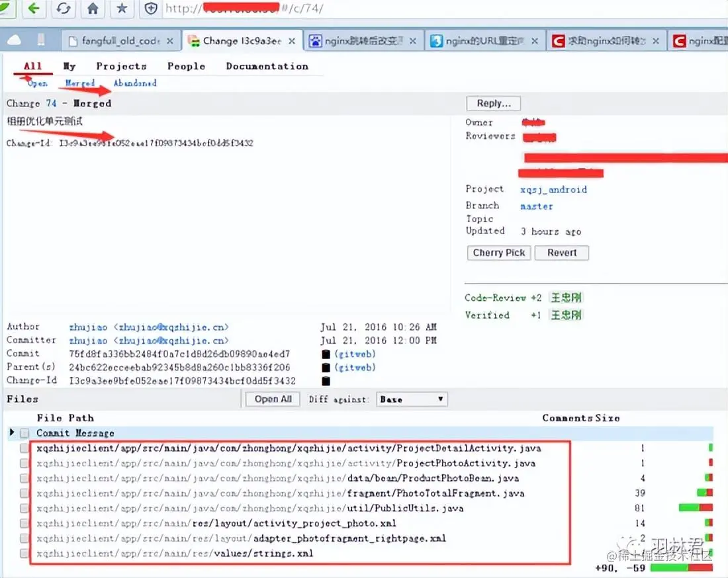Copy the Change-Id with clipboard icon
Viewport: 728px width, 578px height.
click(326, 382)
